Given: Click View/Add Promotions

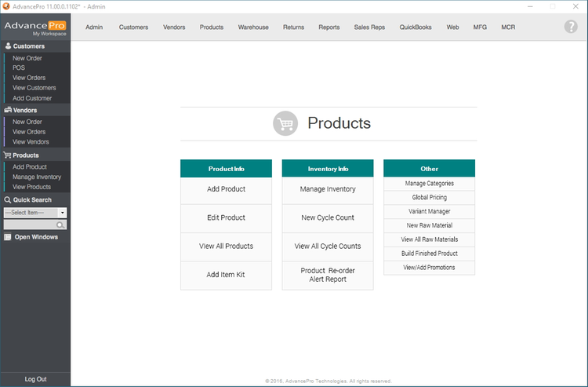Looking at the screenshot, I should click(x=430, y=268).
